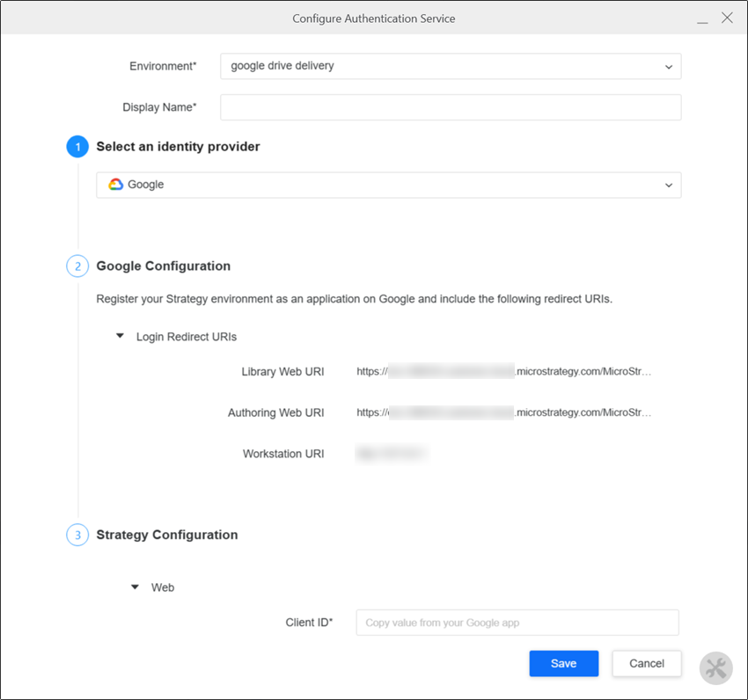Collapse the Login Redirect URIs section
The image size is (748, 700).
[x=120, y=336]
